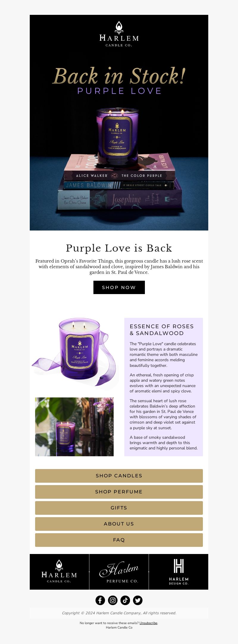Open the Harlem Perfume Co. footer logo

coord(119,572)
